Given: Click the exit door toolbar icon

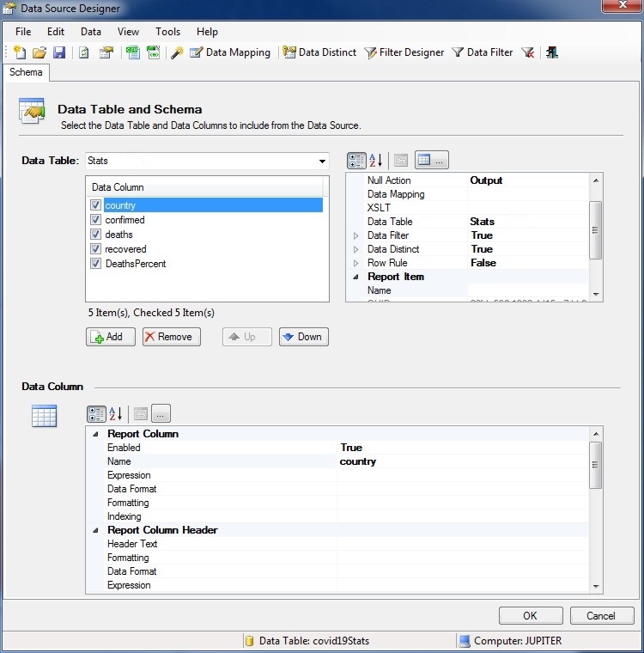Looking at the screenshot, I should [x=551, y=52].
